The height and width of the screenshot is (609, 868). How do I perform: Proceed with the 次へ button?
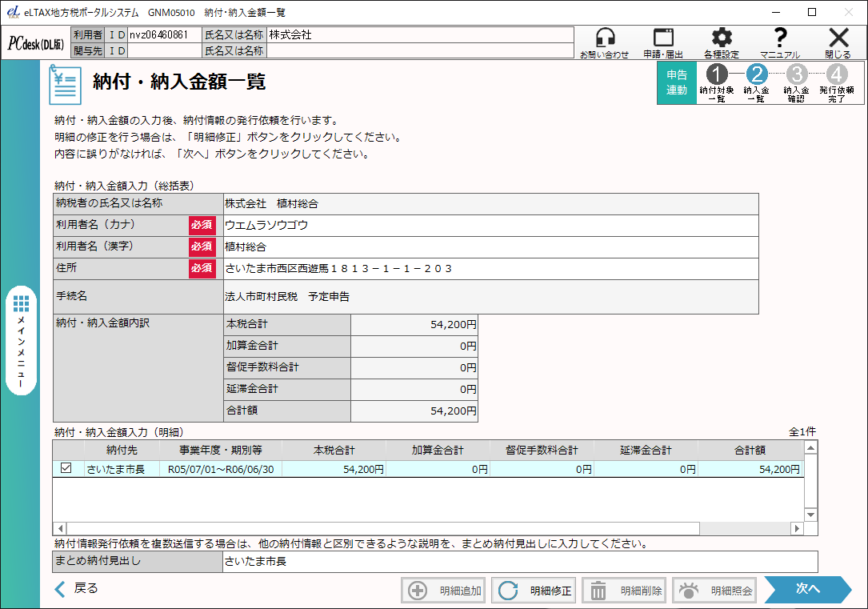tap(807, 589)
